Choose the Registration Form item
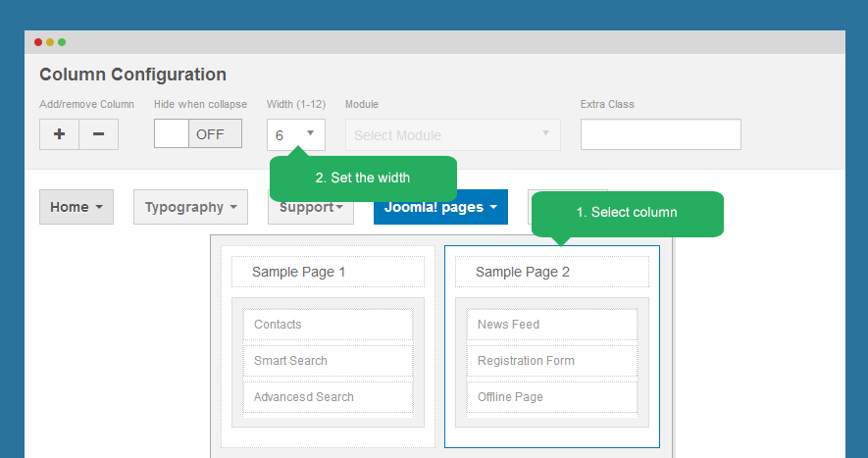The height and width of the screenshot is (458, 868). tap(551, 361)
